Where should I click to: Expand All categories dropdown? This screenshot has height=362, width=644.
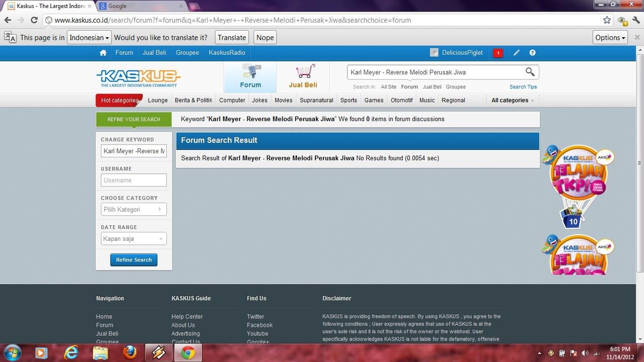(513, 100)
